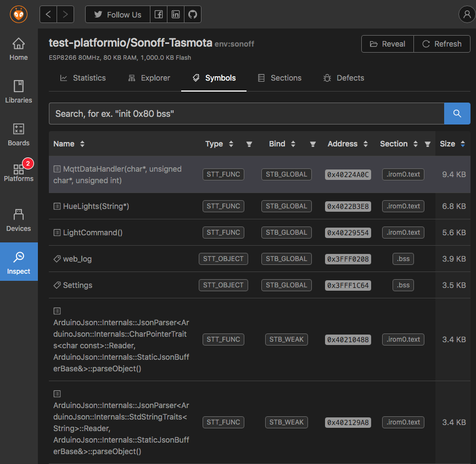Viewport: 476px width, 464px height.
Task: Go back with left arrow button
Action: (x=48, y=14)
